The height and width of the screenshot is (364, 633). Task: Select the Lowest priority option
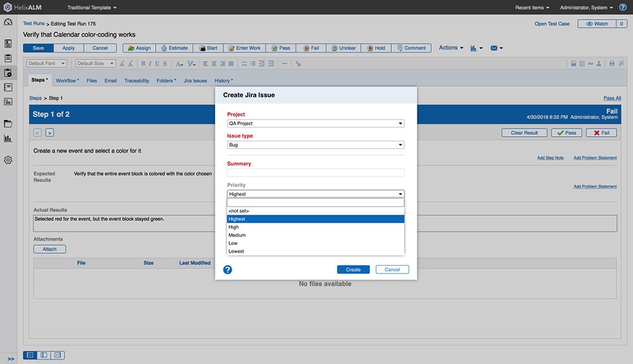pyautogui.click(x=316, y=251)
